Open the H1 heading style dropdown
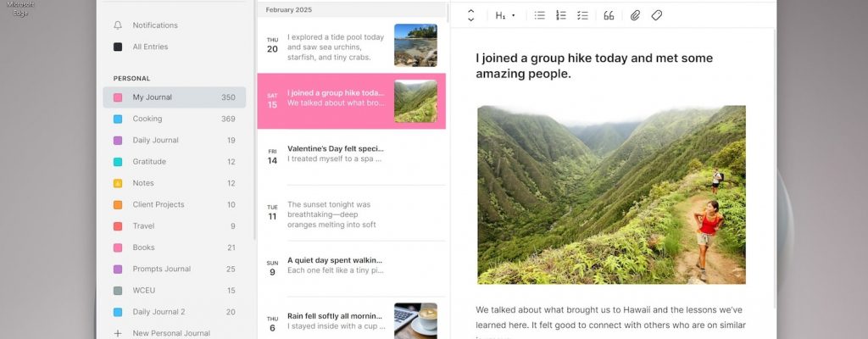 point(505,15)
